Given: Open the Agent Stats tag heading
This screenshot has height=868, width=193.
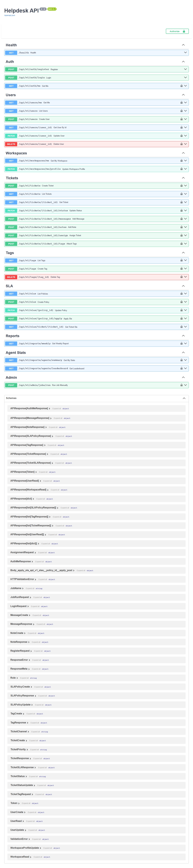Looking at the screenshot, I should pos(16,353).
